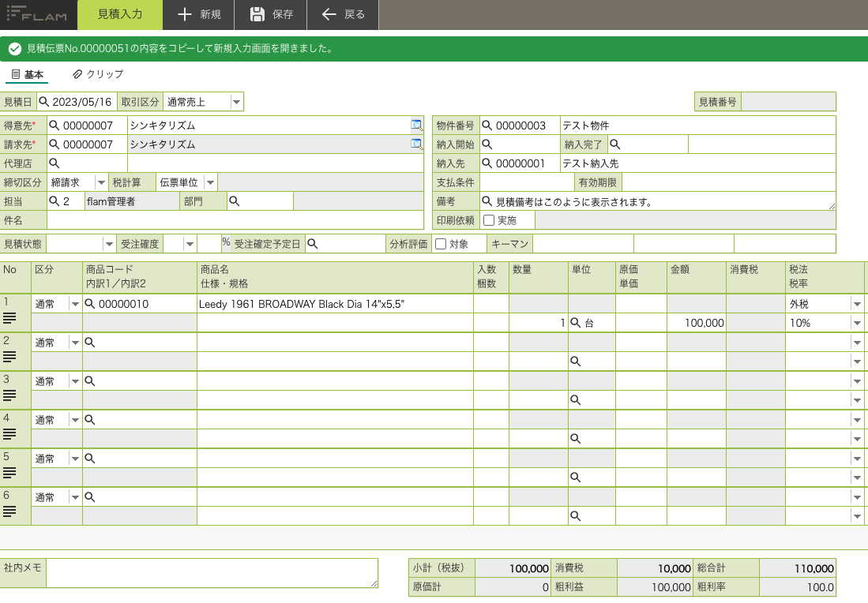868x603 pixels.
Task: Expand row 1 外税 tax method dropdown
Action: click(x=857, y=304)
